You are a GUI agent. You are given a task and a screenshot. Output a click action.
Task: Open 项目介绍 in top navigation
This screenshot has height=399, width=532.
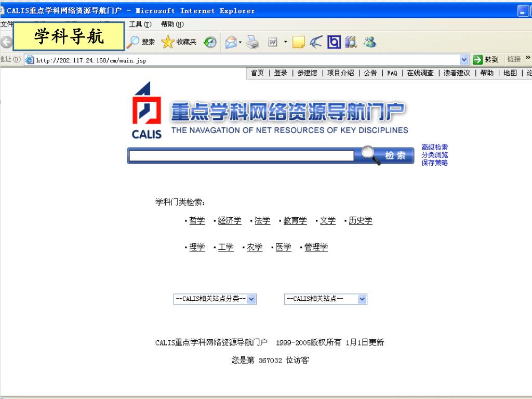click(x=341, y=73)
